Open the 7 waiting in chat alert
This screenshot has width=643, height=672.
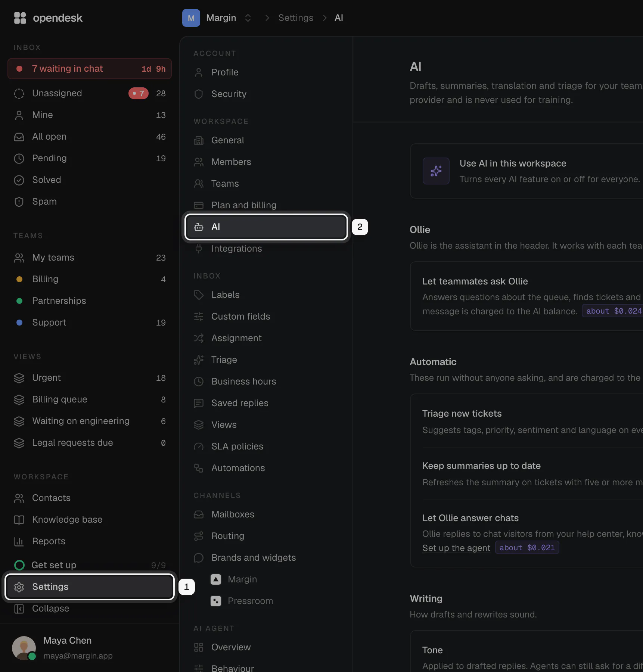coord(90,69)
